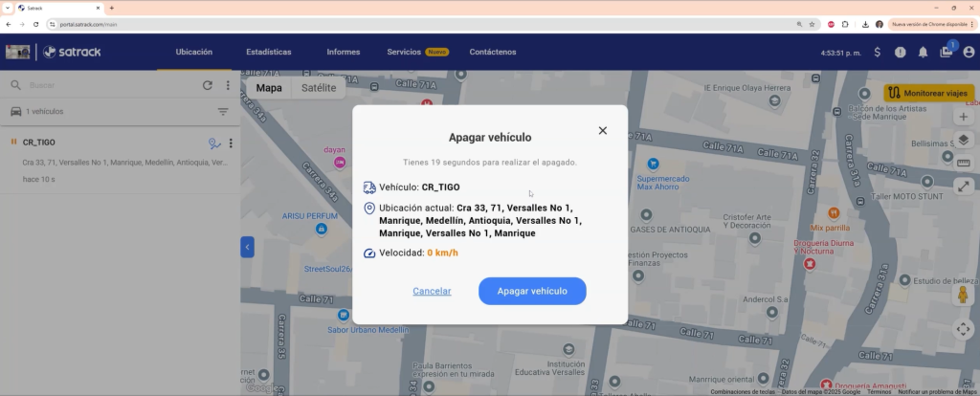The width and height of the screenshot is (980, 396).
Task: Confirm with the Apagar vehículo button
Action: [532, 291]
